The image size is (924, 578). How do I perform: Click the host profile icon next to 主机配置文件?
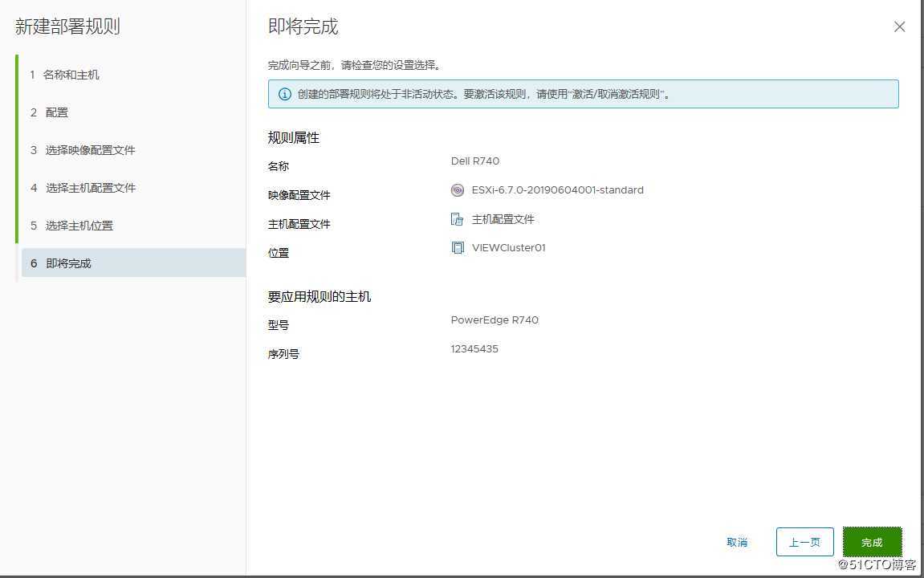tap(458, 218)
